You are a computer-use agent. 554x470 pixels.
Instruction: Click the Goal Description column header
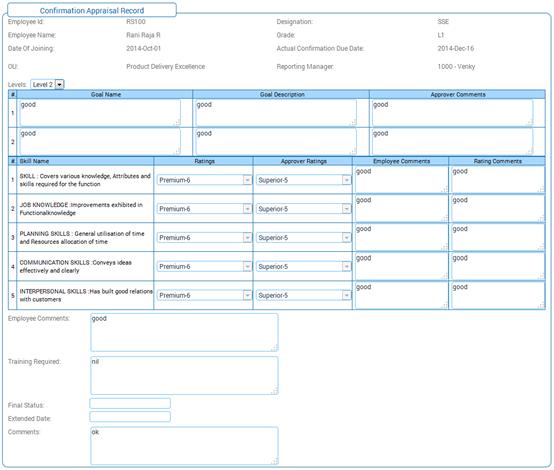(282, 94)
